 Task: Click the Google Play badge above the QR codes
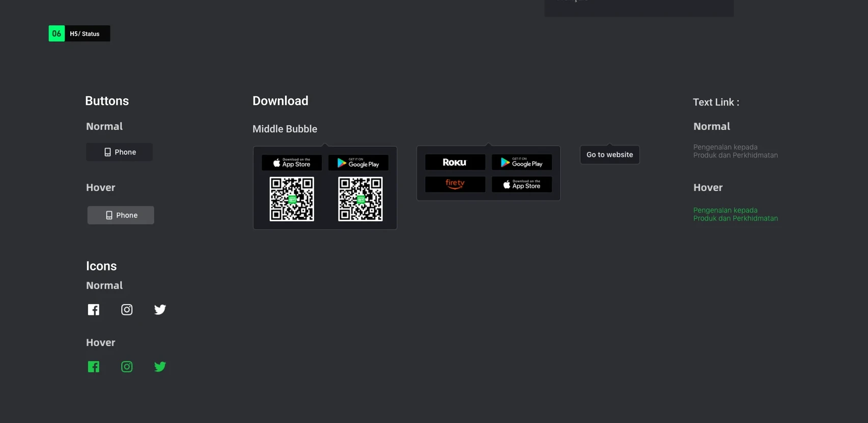click(x=358, y=163)
